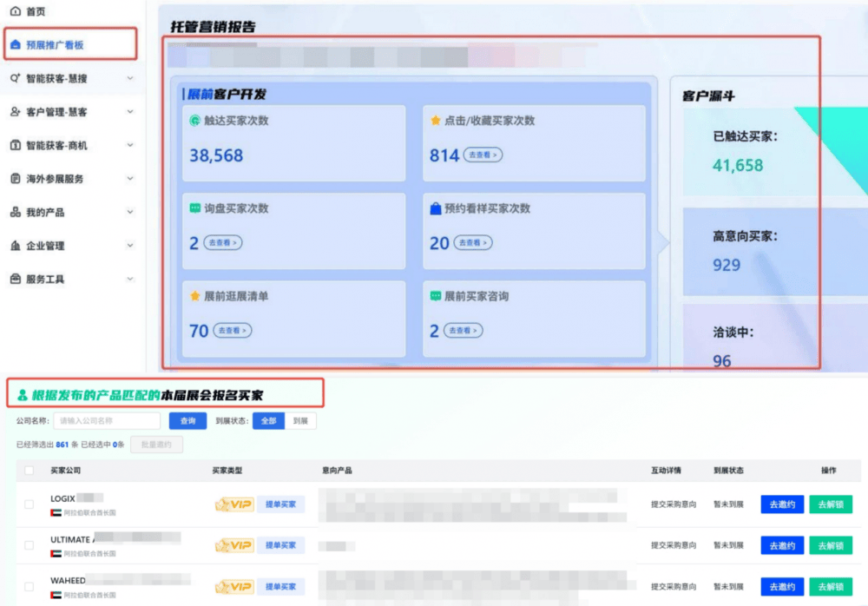Toggle the select-all checkbox in table header
This screenshot has width=868, height=606.
point(30,471)
